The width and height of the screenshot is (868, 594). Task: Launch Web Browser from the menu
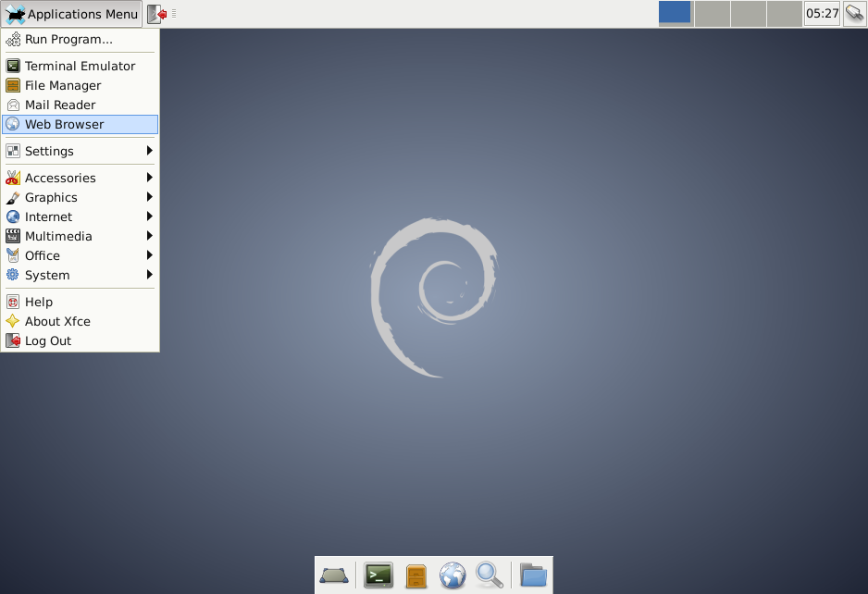[x=80, y=124]
